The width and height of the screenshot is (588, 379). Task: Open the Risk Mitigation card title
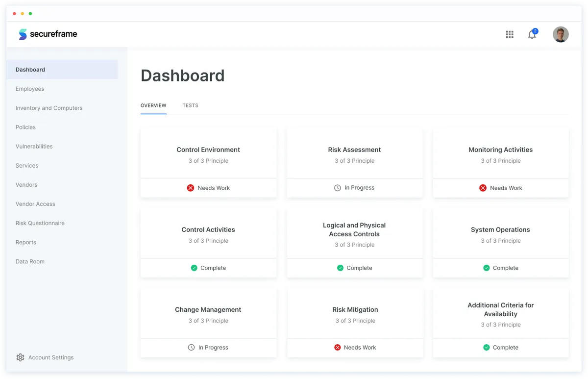[355, 309]
